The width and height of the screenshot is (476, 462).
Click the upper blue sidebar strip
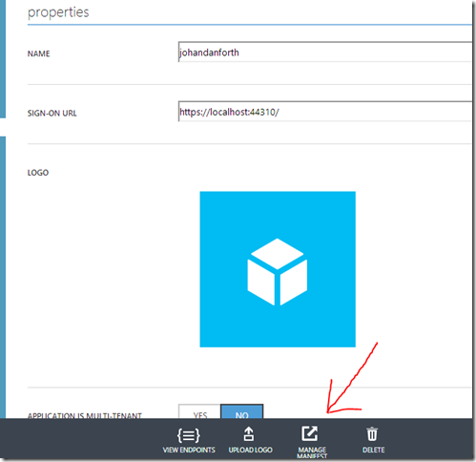[3, 59]
